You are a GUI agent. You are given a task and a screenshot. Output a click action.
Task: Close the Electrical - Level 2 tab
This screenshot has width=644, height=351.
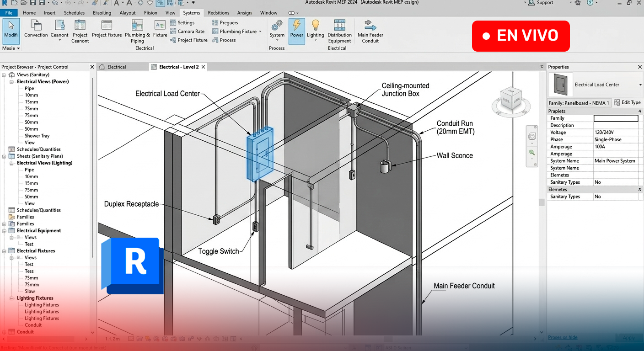[204, 67]
